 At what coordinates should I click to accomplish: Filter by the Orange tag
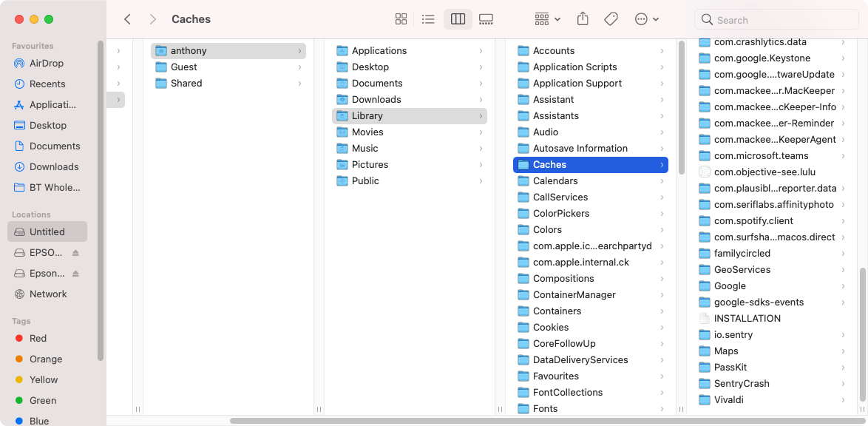tap(47, 359)
